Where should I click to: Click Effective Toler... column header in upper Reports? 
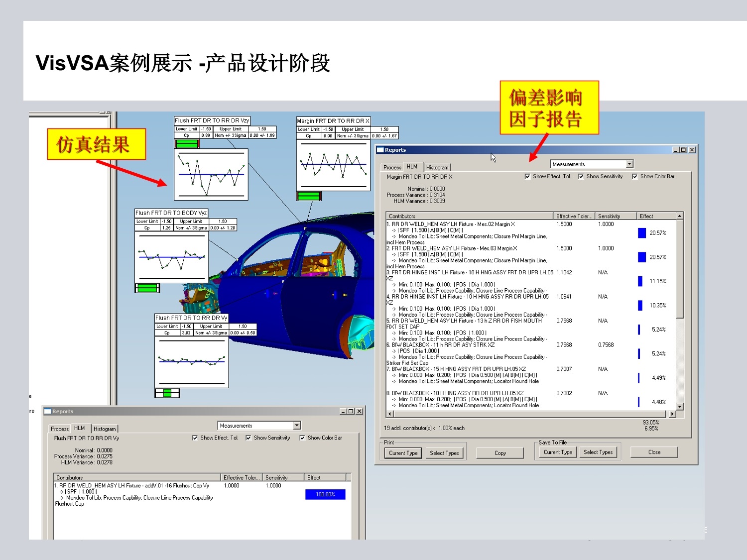(x=574, y=216)
